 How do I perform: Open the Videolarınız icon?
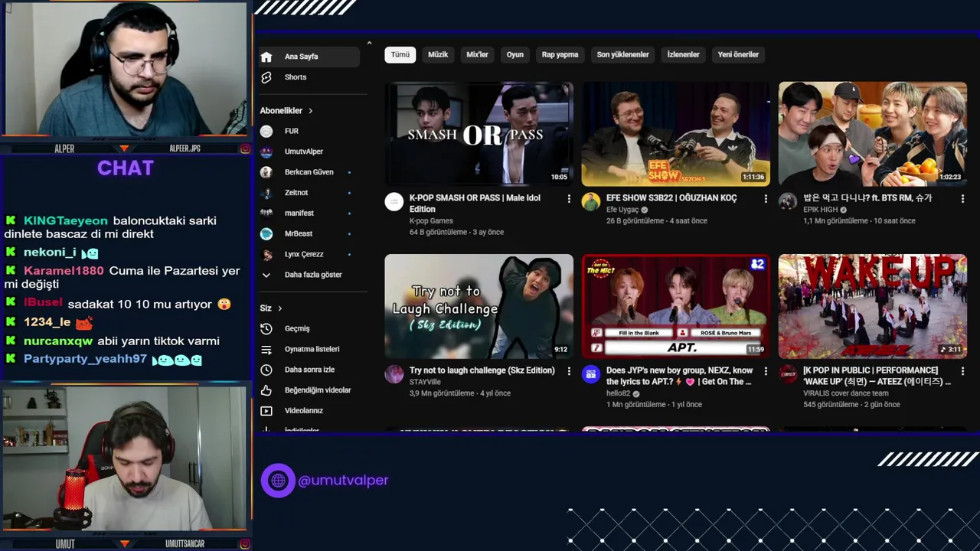(x=266, y=411)
